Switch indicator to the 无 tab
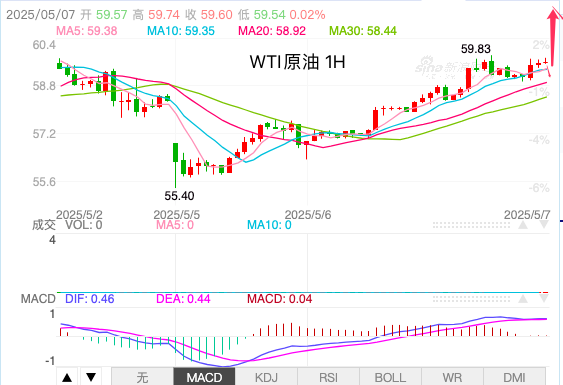Viewport: 563px width, 385px height. point(143,377)
